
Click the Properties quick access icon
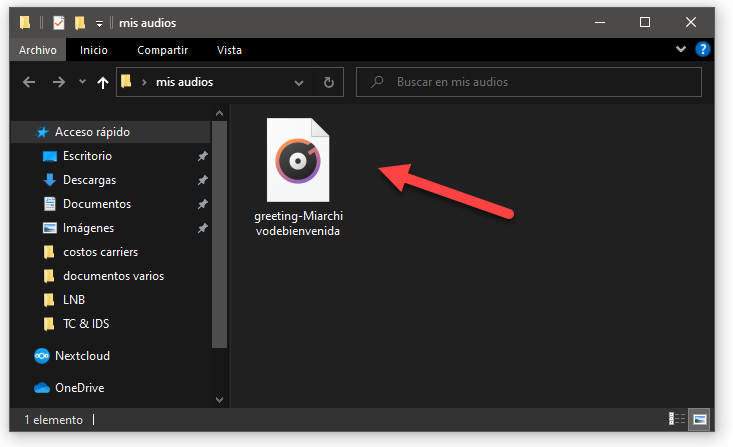(x=58, y=22)
